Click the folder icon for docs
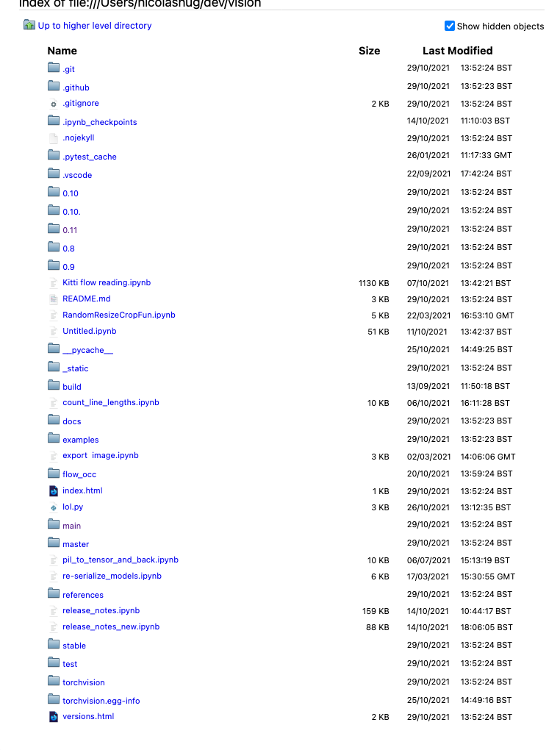Screen dimensions: 560x750 (x=54, y=419)
